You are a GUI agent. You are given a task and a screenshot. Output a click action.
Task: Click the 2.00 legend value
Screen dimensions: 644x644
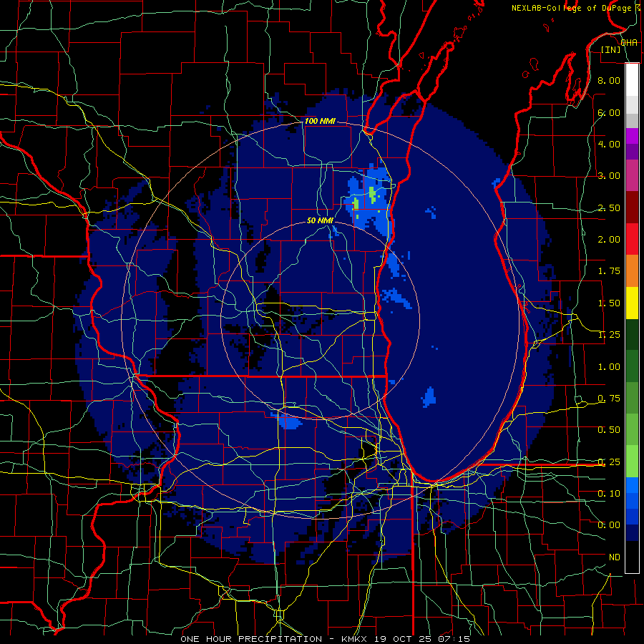coord(609,240)
